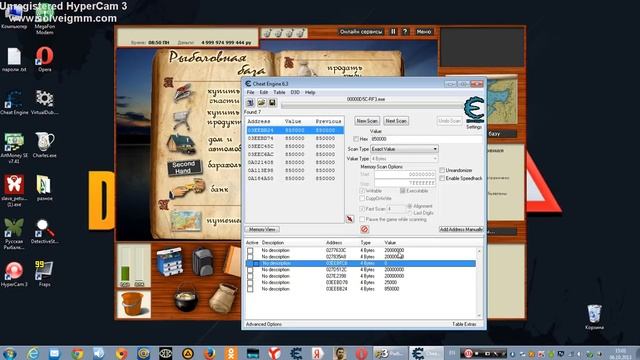The width and height of the screenshot is (640, 360).
Task: Click the Settings label under the logo
Action: click(x=474, y=127)
